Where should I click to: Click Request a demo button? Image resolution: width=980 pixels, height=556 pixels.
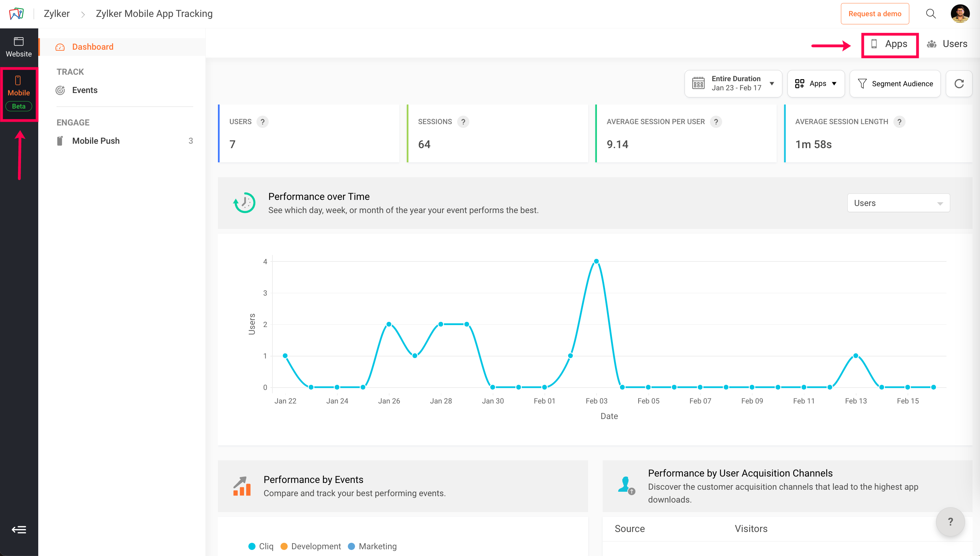(874, 14)
